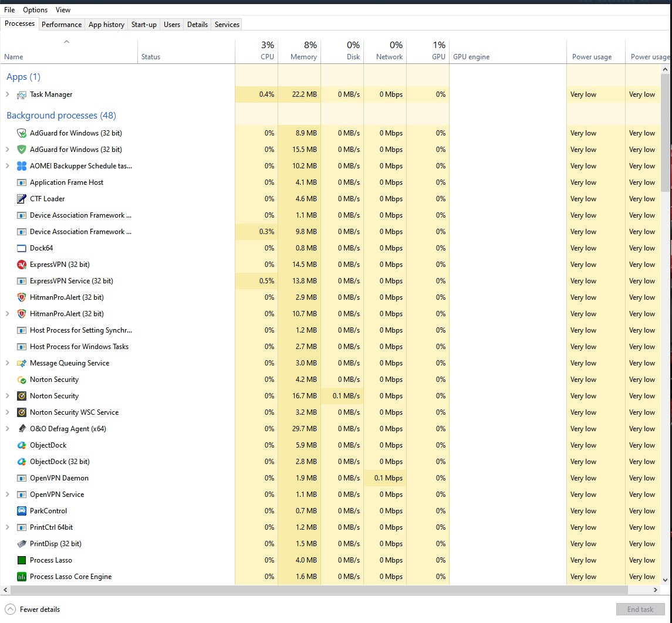The image size is (672, 623).
Task: Switch to the Details tab
Action: [197, 25]
